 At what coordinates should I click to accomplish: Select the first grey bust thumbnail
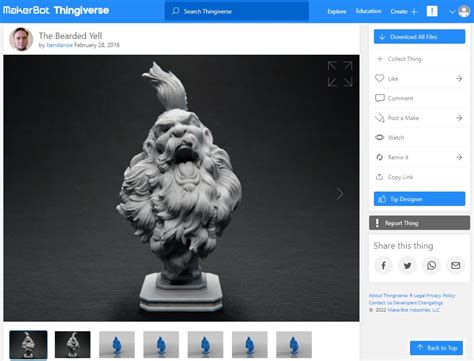click(x=28, y=345)
